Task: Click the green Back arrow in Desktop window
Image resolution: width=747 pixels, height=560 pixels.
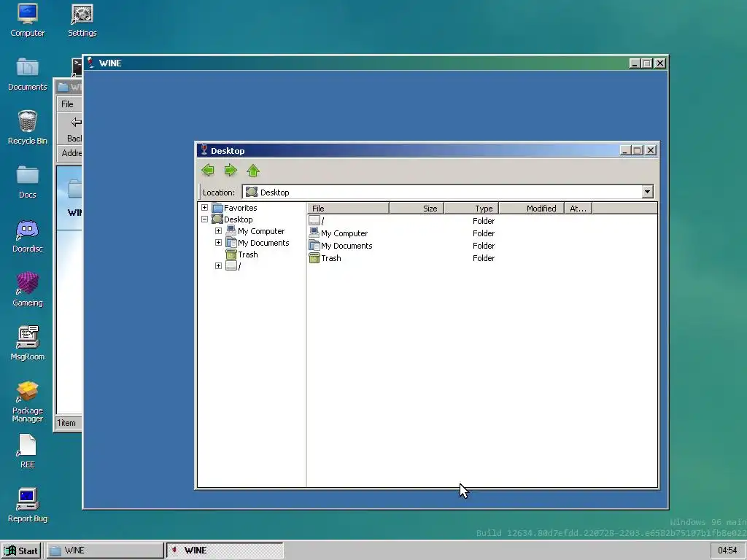Action: click(208, 170)
